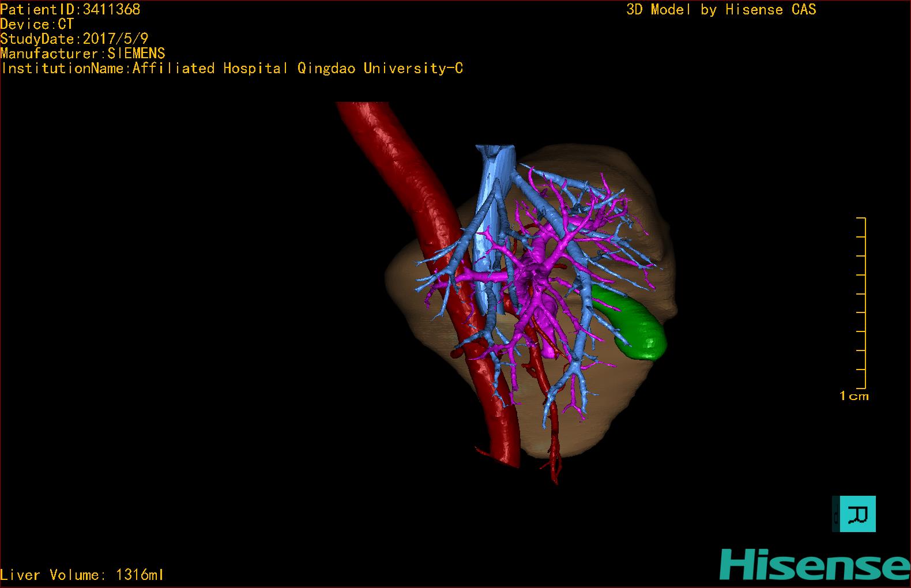Viewport: 911px width, 588px height.
Task: Click the 'Device:CT' overlay text
Action: pyautogui.click(x=37, y=24)
